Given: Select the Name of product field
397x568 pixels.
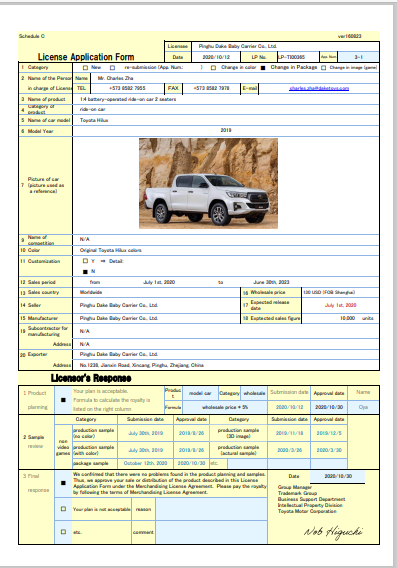Looking at the screenshot, I should [226, 99].
